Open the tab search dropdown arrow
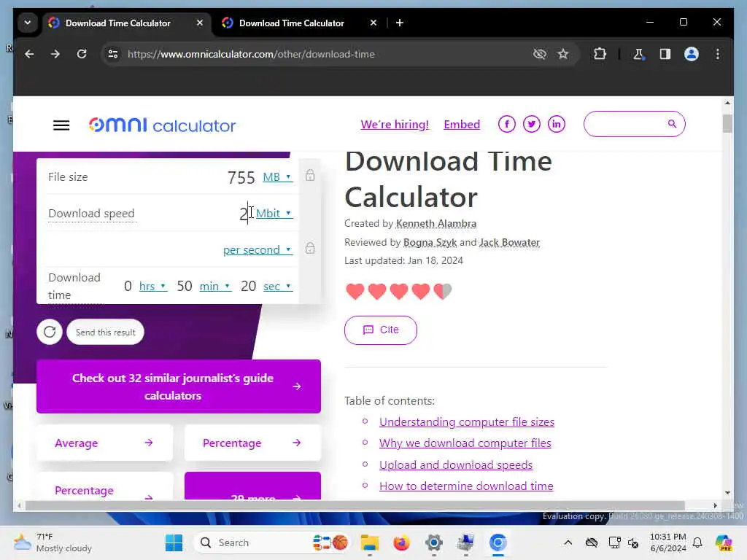 (x=28, y=23)
